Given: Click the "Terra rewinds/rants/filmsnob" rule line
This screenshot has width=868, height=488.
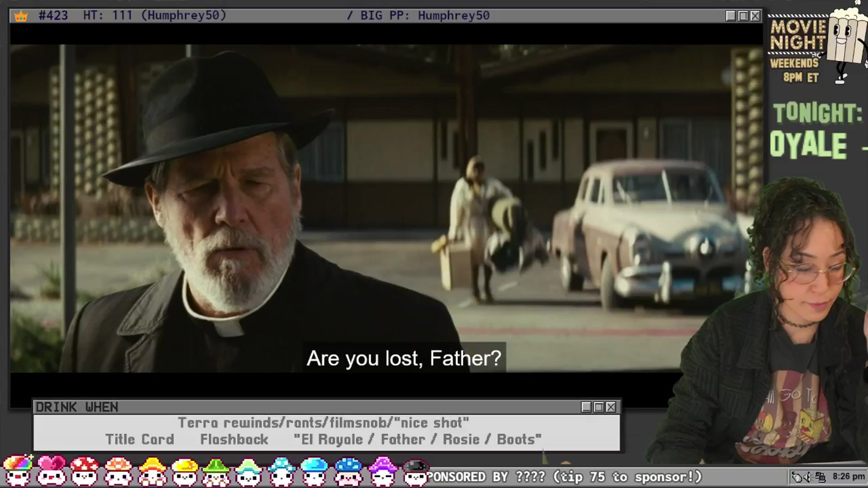Looking at the screenshot, I should click(323, 423).
